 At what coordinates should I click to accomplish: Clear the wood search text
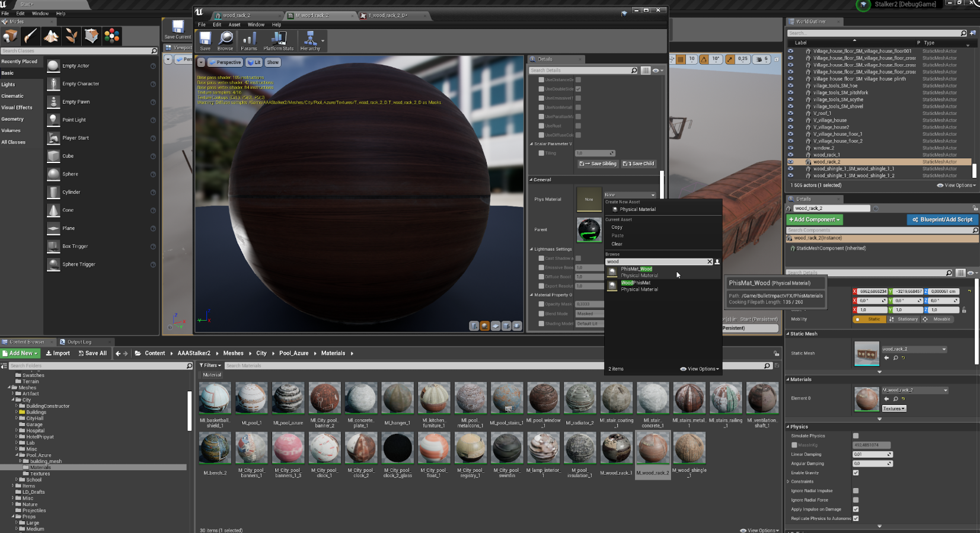[x=709, y=261]
